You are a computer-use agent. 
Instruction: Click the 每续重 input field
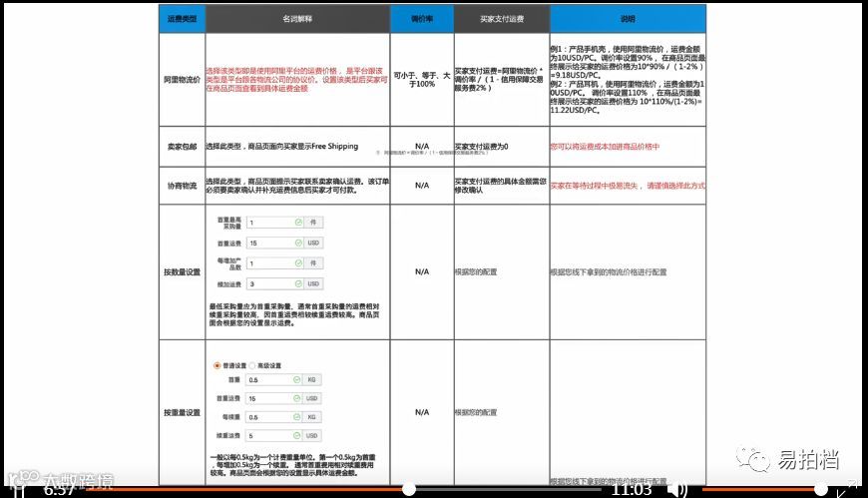(x=274, y=416)
